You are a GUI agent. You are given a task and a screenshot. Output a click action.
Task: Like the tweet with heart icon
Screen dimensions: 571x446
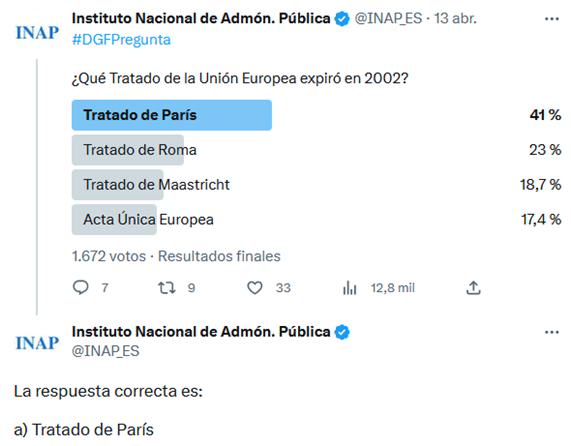pos(255,288)
